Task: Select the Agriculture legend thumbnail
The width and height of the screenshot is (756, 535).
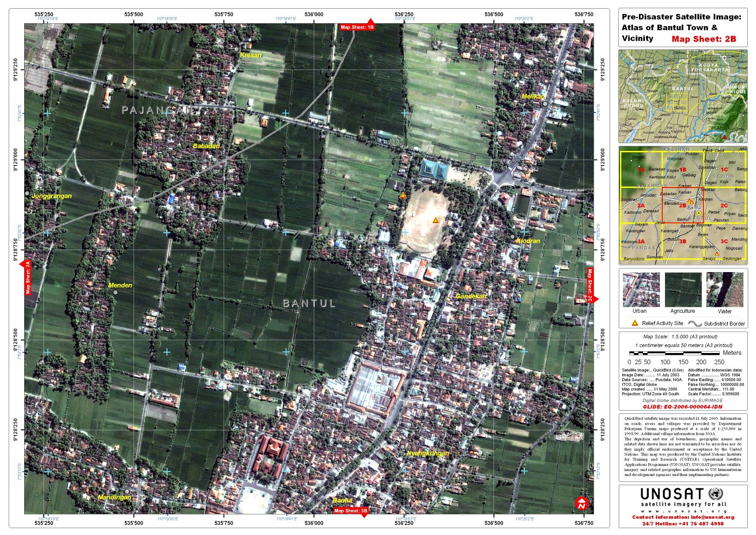Action: click(x=683, y=290)
